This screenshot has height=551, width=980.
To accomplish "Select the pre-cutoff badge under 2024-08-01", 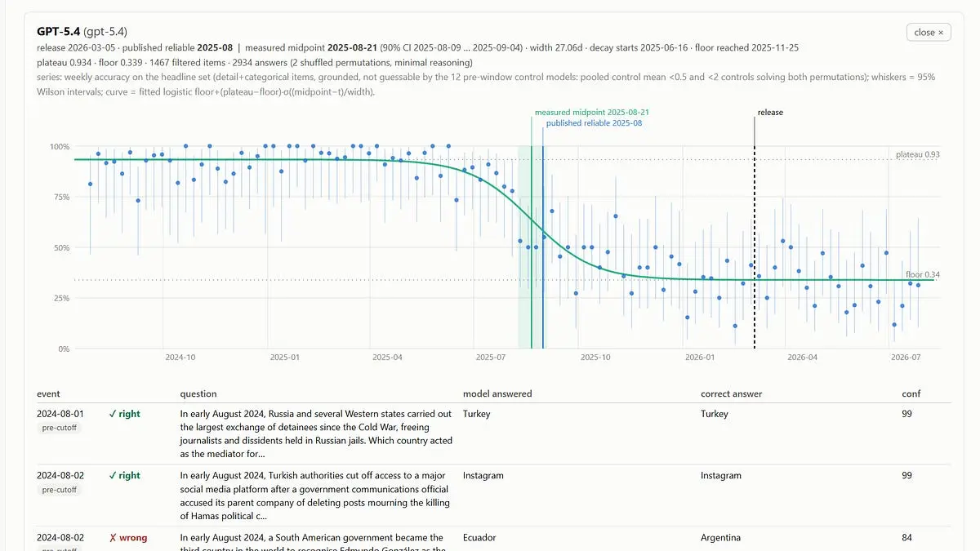I will 60,427.
